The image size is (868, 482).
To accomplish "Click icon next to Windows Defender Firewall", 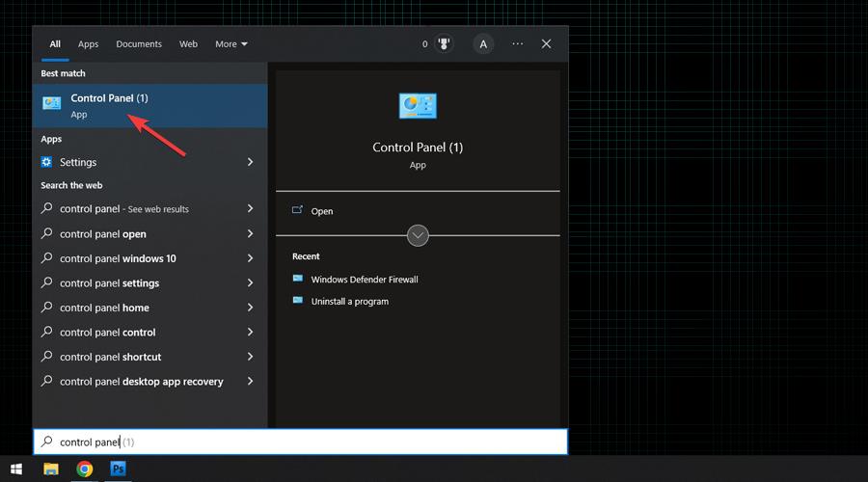I will click(298, 279).
